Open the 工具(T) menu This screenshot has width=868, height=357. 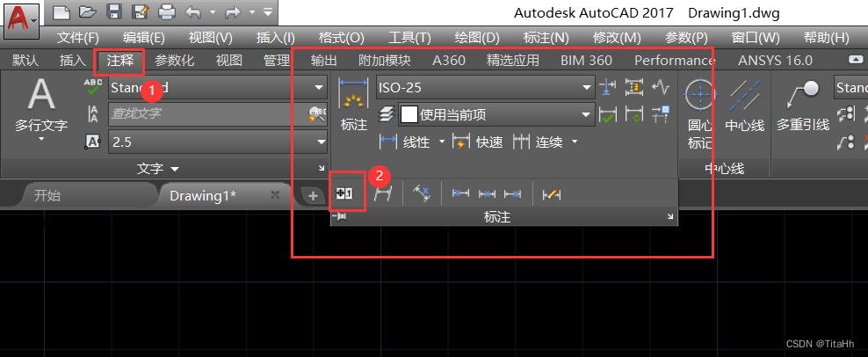click(409, 39)
